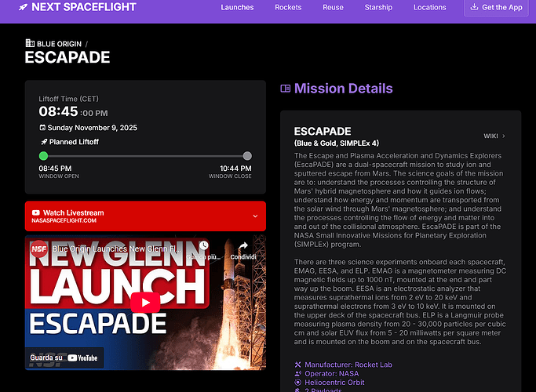The height and width of the screenshot is (392, 536).
Task: Open the Reuse menu item
Action: tap(333, 8)
